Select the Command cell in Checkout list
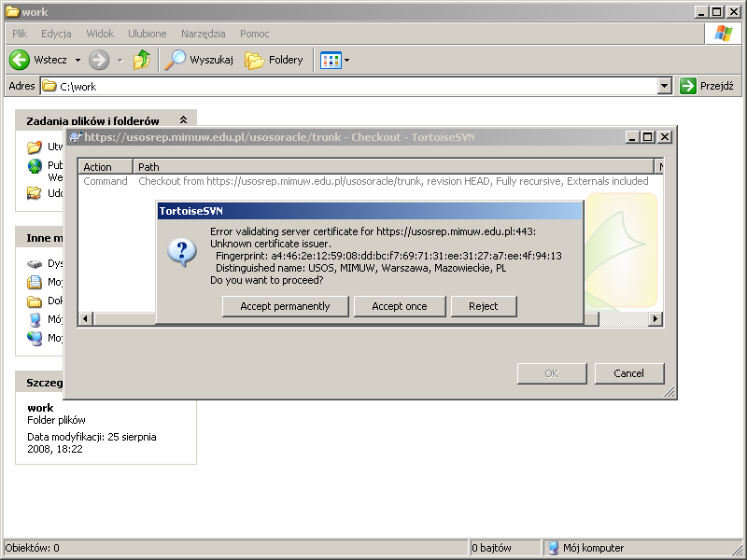Screen dimensions: 747x560 tap(106, 181)
